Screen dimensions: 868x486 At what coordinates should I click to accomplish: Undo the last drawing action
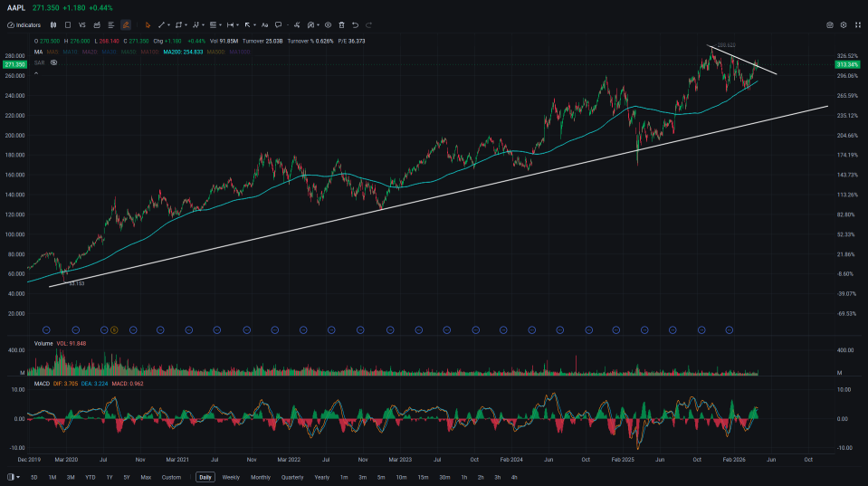click(355, 25)
